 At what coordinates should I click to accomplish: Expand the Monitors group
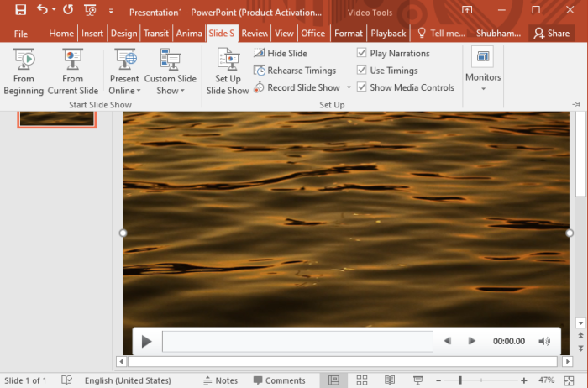click(483, 70)
